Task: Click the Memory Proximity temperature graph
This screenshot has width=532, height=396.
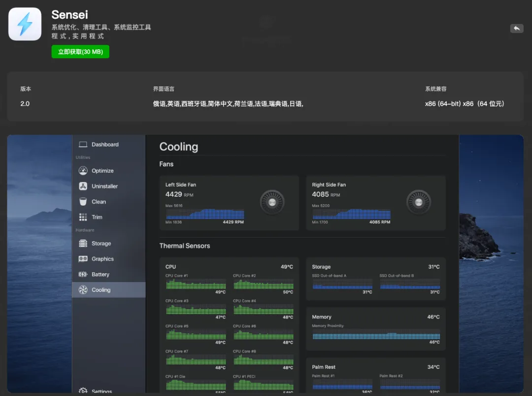Action: point(376,334)
